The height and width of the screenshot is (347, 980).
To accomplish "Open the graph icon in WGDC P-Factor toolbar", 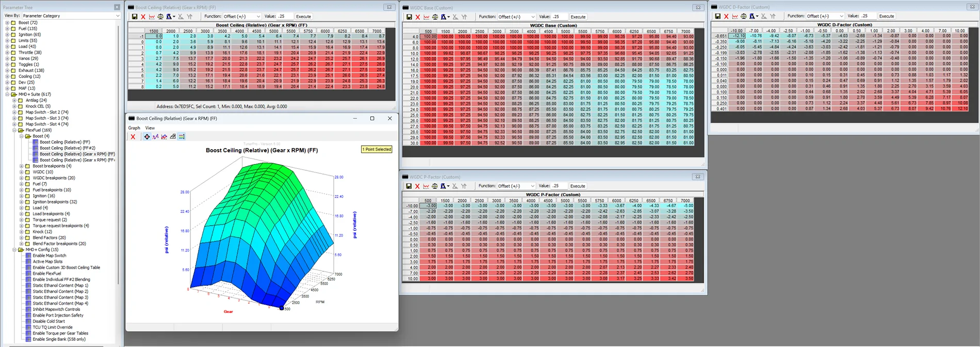I will 426,186.
